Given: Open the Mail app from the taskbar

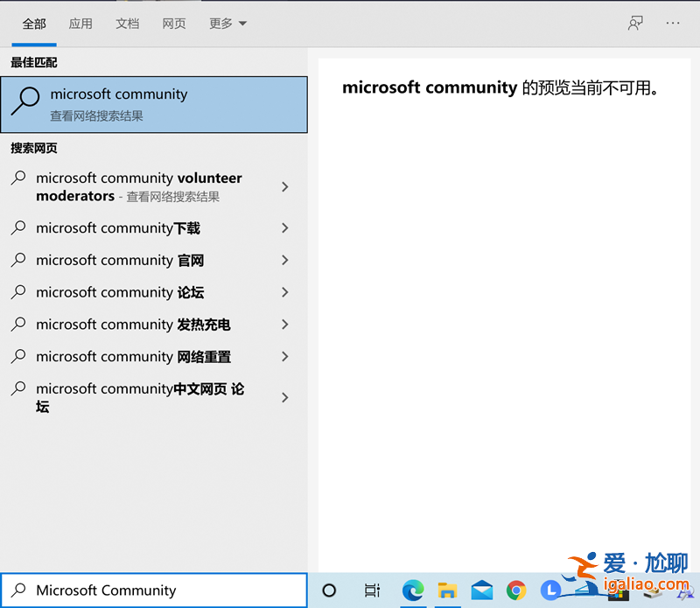Looking at the screenshot, I should 482,591.
